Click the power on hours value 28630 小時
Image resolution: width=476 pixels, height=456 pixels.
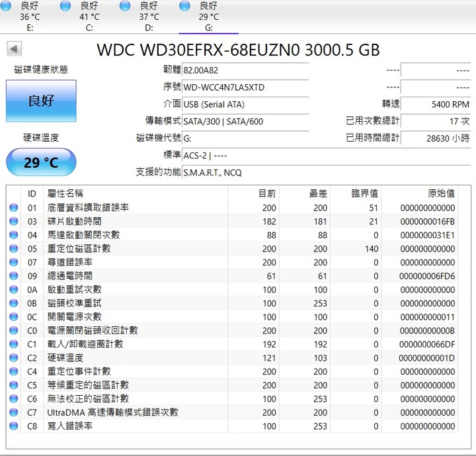tap(436, 138)
